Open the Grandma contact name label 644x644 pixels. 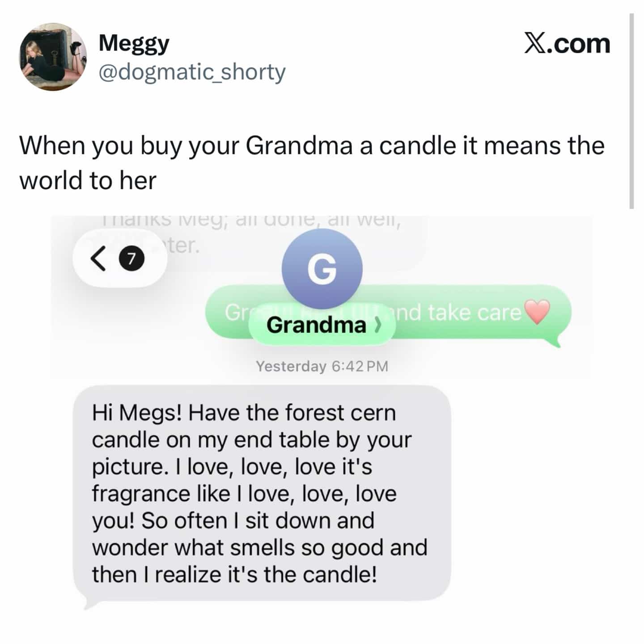(x=316, y=325)
